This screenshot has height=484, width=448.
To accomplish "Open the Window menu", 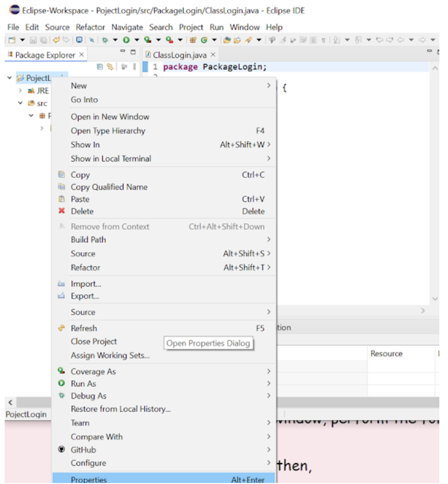I will coord(245,27).
